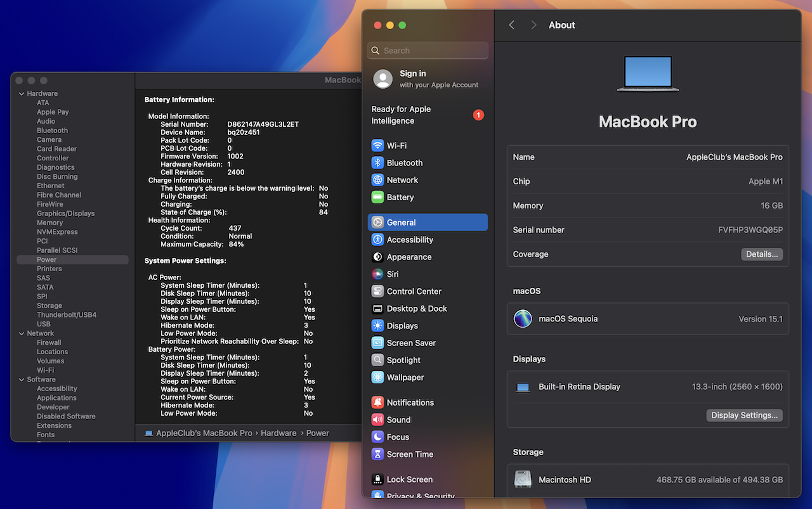Open Display Settings button
Viewport: 812px width, 509px height.
744,415
